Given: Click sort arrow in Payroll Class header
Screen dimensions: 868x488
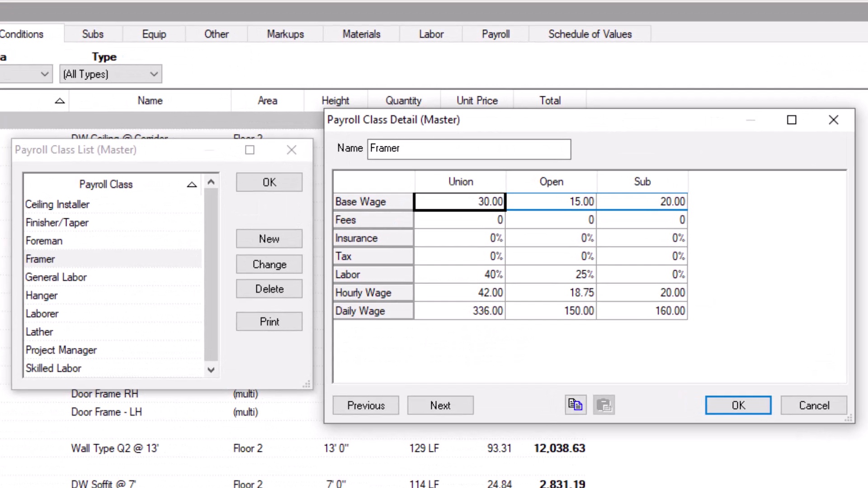Looking at the screenshot, I should [192, 184].
